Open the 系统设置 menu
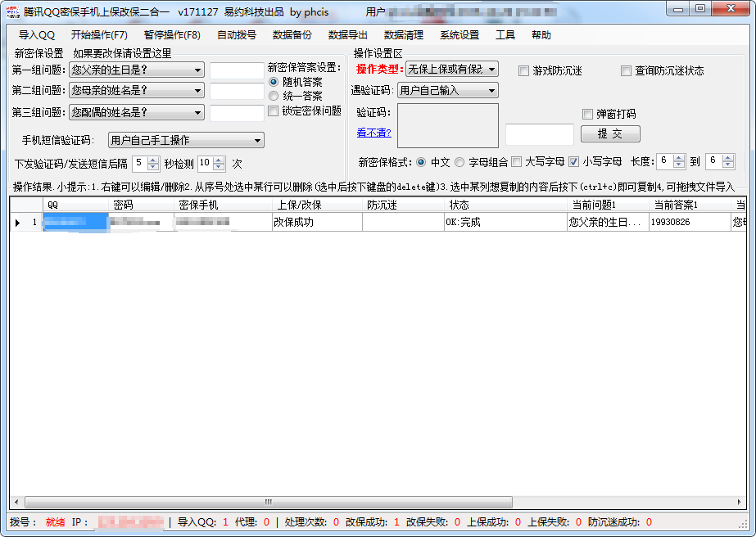Image resolution: width=756 pixels, height=537 pixels. (459, 35)
